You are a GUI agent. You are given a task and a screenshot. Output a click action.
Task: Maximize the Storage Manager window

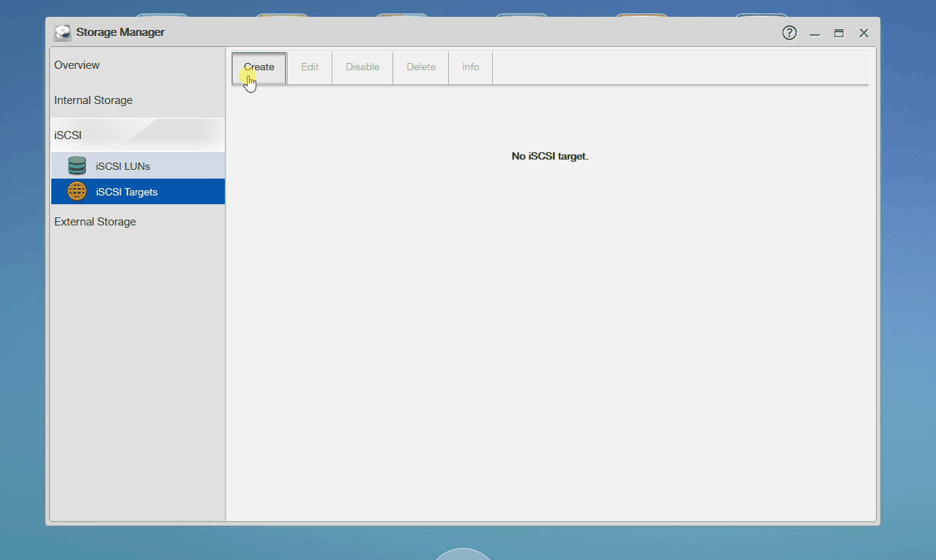(x=839, y=33)
